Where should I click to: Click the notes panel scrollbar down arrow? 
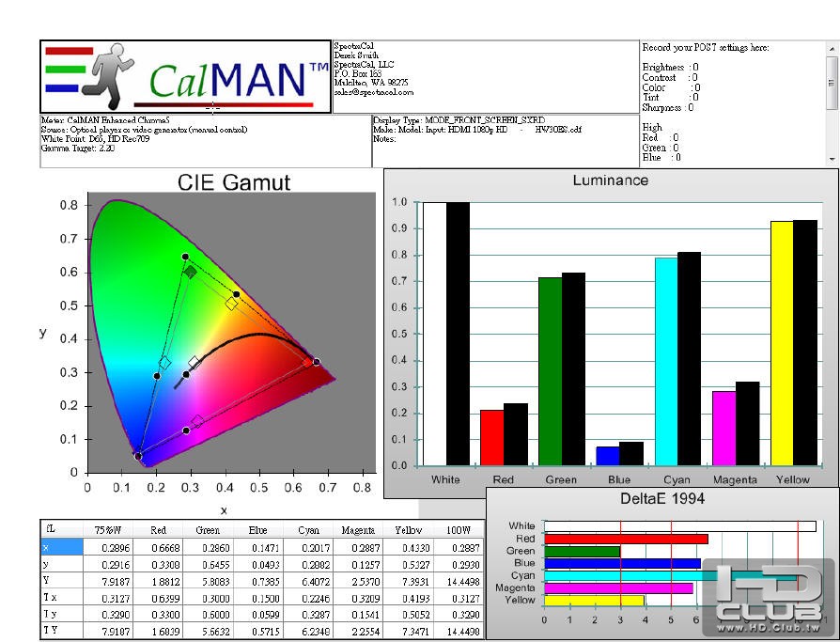832,159
